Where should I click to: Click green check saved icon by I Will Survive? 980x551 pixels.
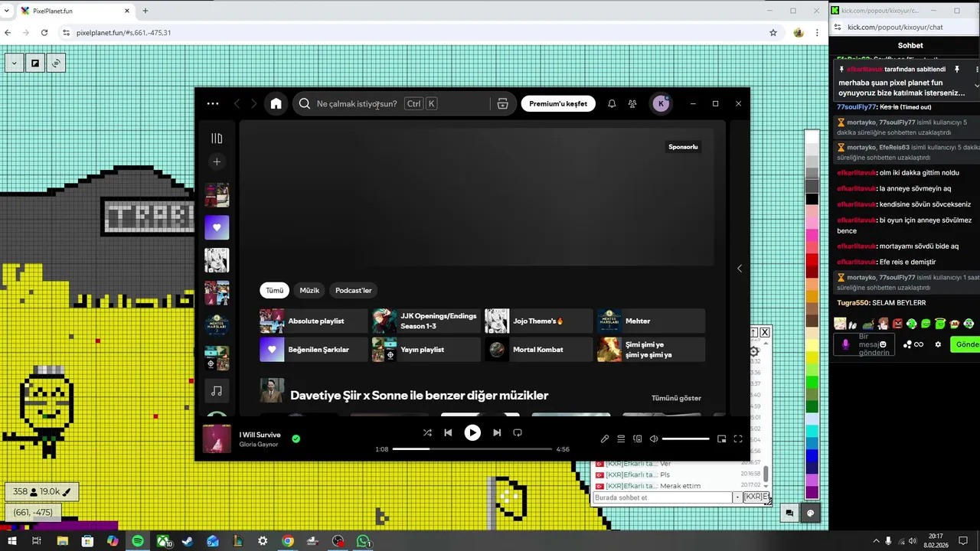coord(296,439)
